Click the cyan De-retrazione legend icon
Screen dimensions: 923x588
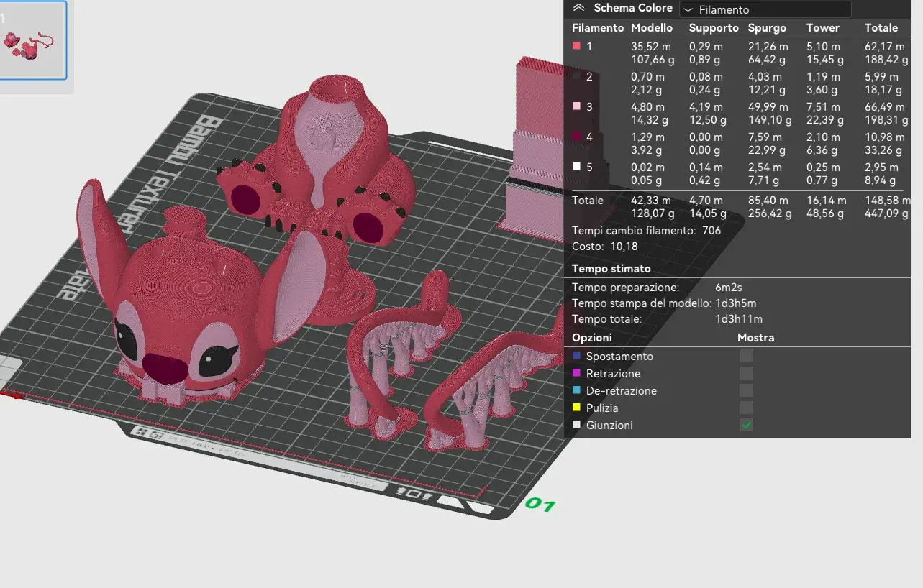576,390
